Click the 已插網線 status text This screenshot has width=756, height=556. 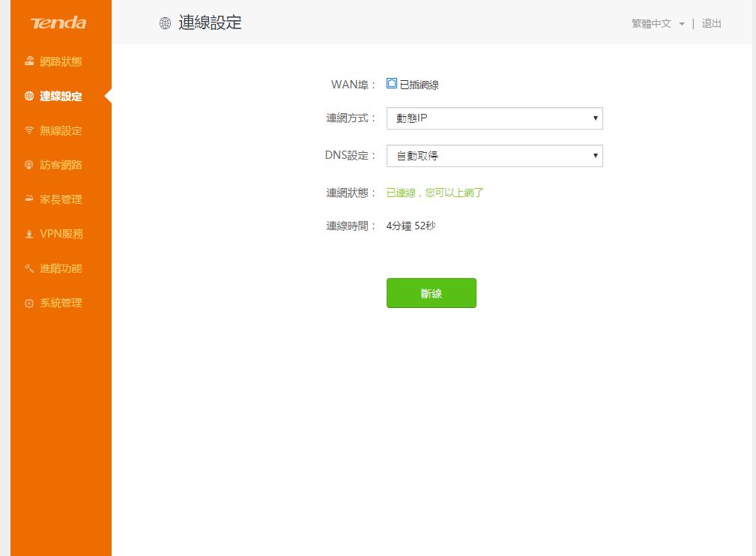click(x=419, y=85)
